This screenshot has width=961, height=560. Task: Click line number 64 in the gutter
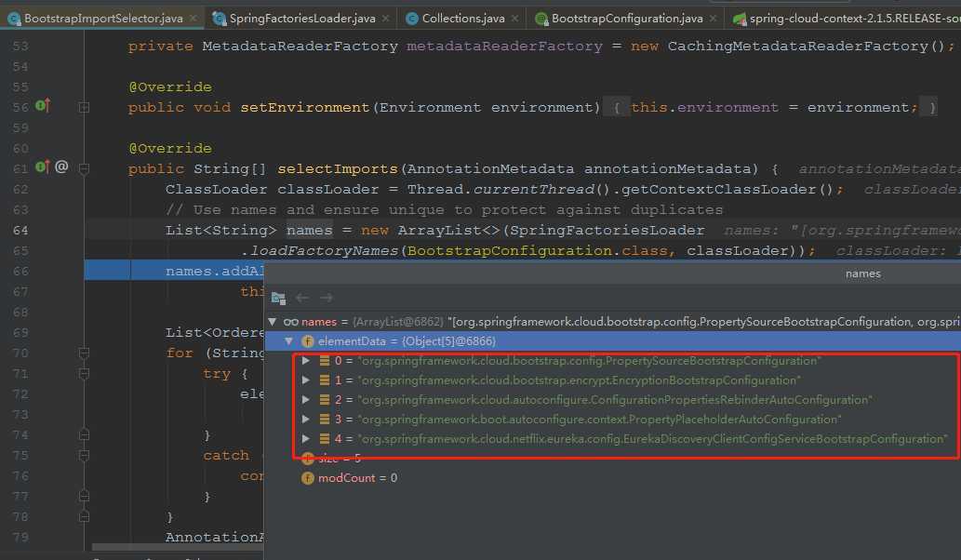(x=20, y=231)
